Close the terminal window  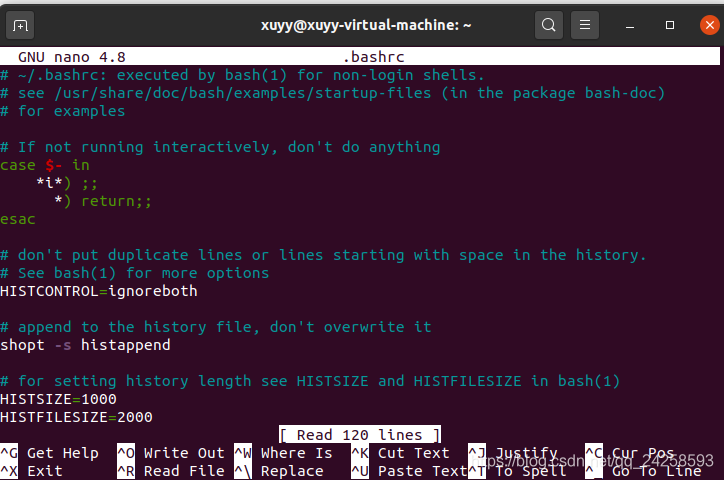(x=710, y=25)
